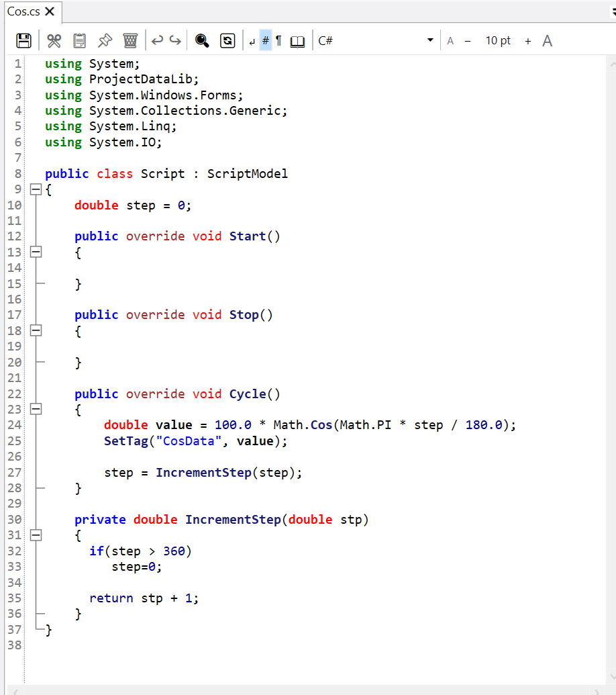The height and width of the screenshot is (695, 616).
Task: Open the find magnifier tool
Action: pyautogui.click(x=202, y=41)
